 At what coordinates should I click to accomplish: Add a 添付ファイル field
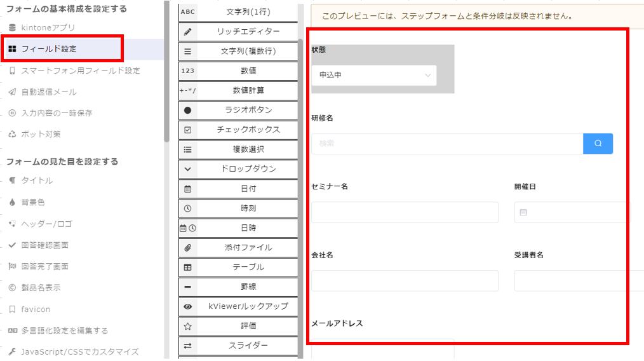pos(238,247)
